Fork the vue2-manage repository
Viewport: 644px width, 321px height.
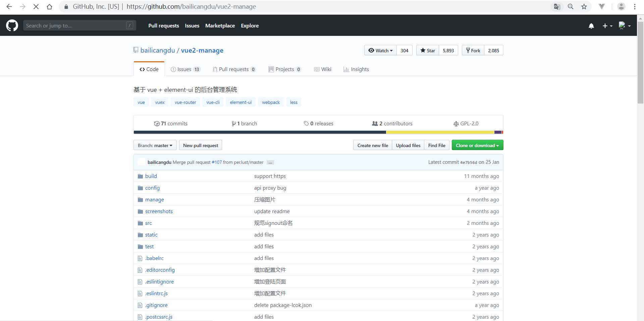click(473, 50)
